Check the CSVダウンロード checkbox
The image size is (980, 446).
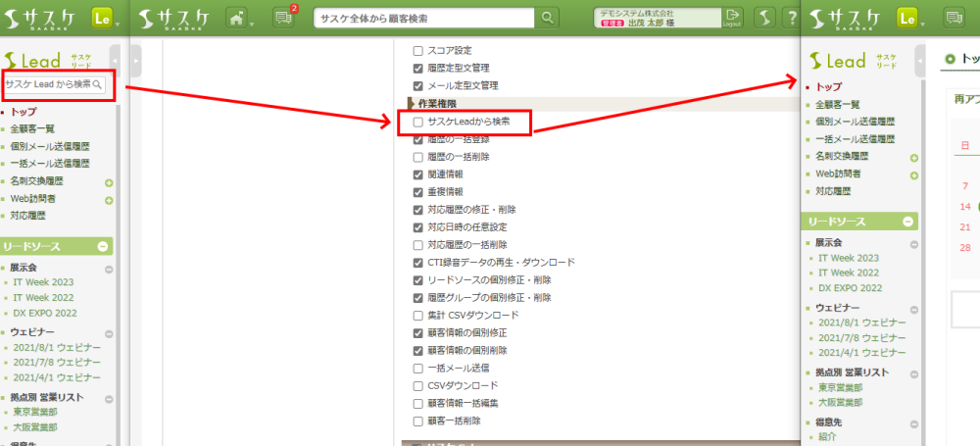(418, 385)
